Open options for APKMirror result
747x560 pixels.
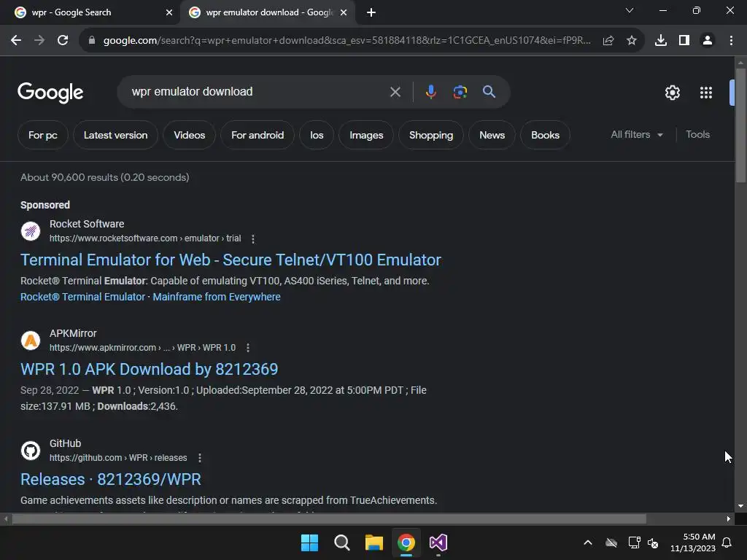(x=248, y=348)
